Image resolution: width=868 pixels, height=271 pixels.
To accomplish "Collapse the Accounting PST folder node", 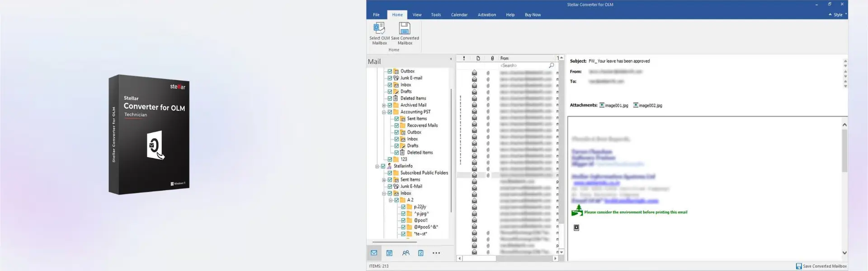I will pos(384,112).
